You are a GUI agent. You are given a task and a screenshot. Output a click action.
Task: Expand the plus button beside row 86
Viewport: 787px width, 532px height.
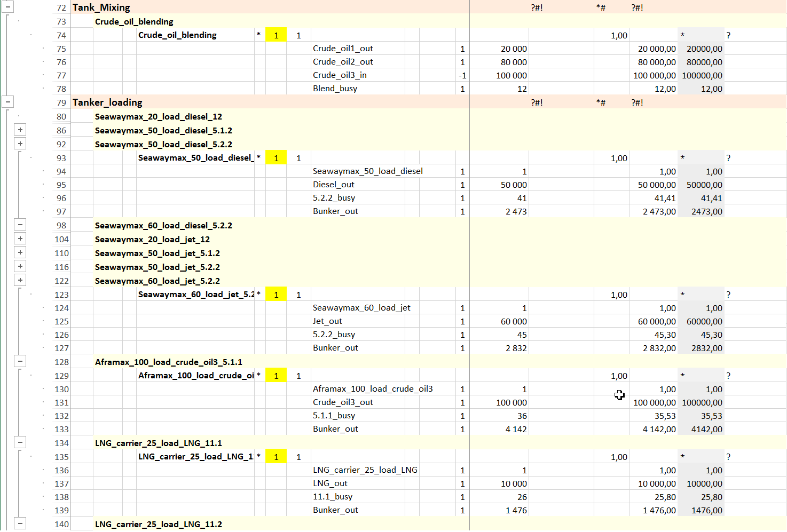[20, 130]
